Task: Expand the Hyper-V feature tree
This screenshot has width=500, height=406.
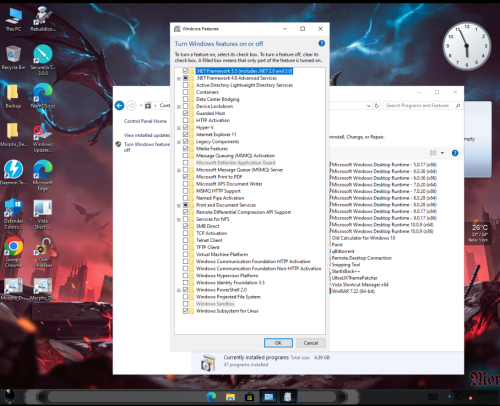Action: pos(179,128)
